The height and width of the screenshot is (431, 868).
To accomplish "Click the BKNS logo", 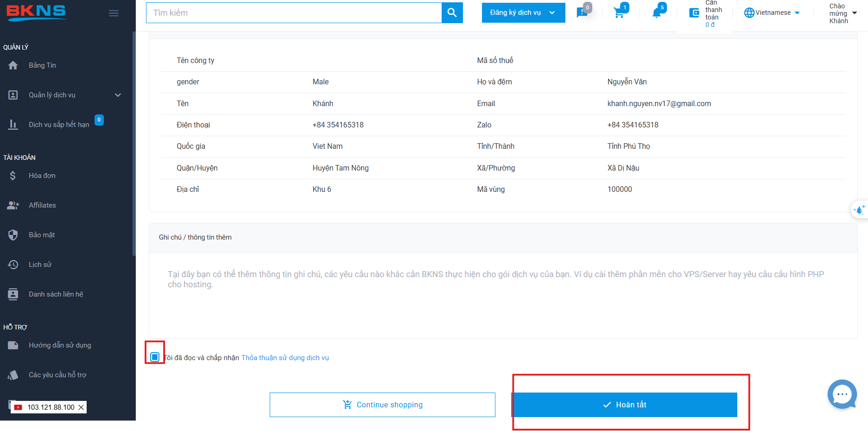I will click(36, 13).
